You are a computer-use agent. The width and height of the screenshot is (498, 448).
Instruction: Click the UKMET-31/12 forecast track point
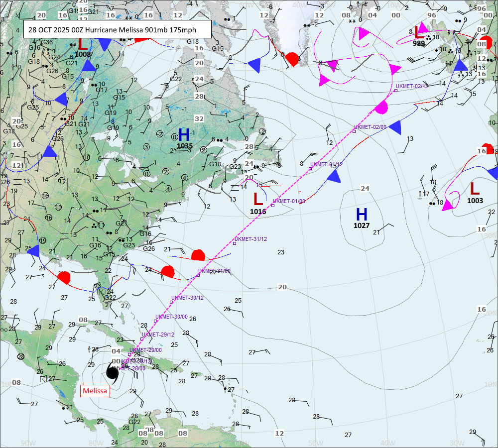(x=235, y=243)
